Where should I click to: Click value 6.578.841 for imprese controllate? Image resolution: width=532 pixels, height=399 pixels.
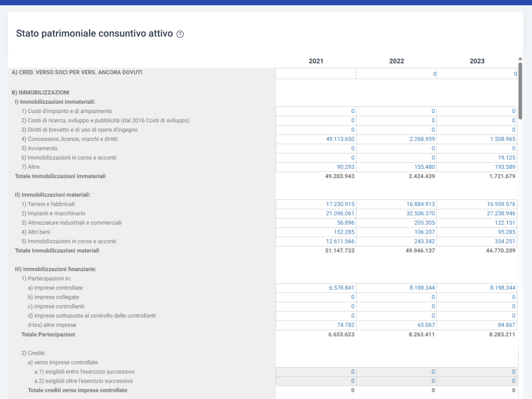tap(342, 288)
